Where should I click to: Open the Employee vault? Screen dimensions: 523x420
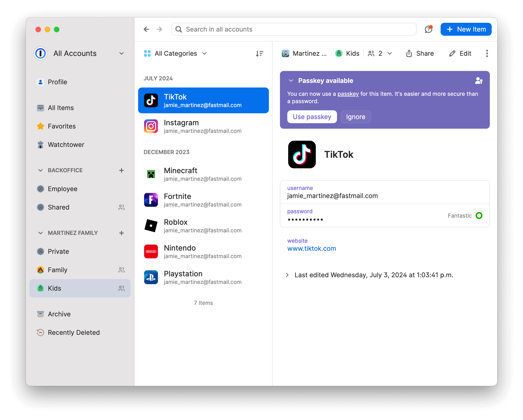pyautogui.click(x=80, y=189)
